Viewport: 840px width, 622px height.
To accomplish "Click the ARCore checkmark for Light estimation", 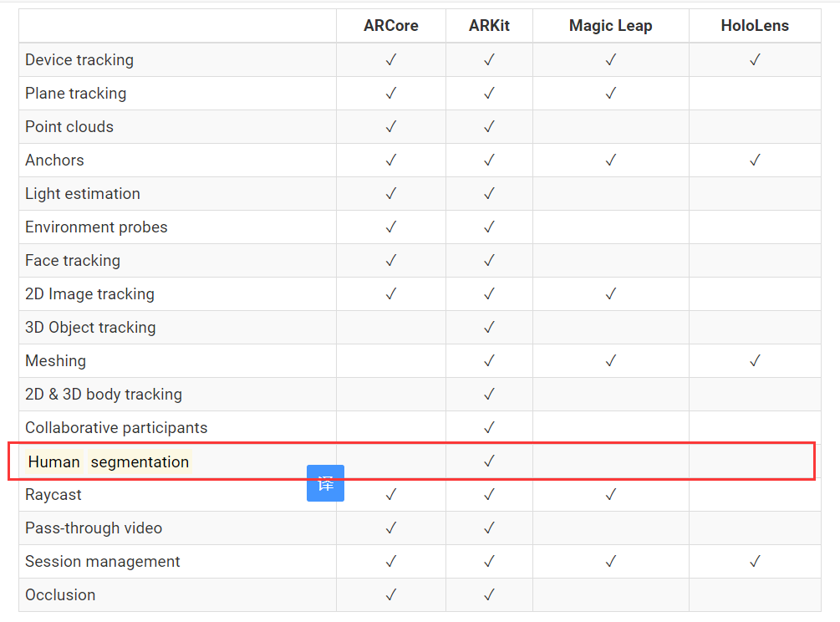I will click(x=390, y=193).
